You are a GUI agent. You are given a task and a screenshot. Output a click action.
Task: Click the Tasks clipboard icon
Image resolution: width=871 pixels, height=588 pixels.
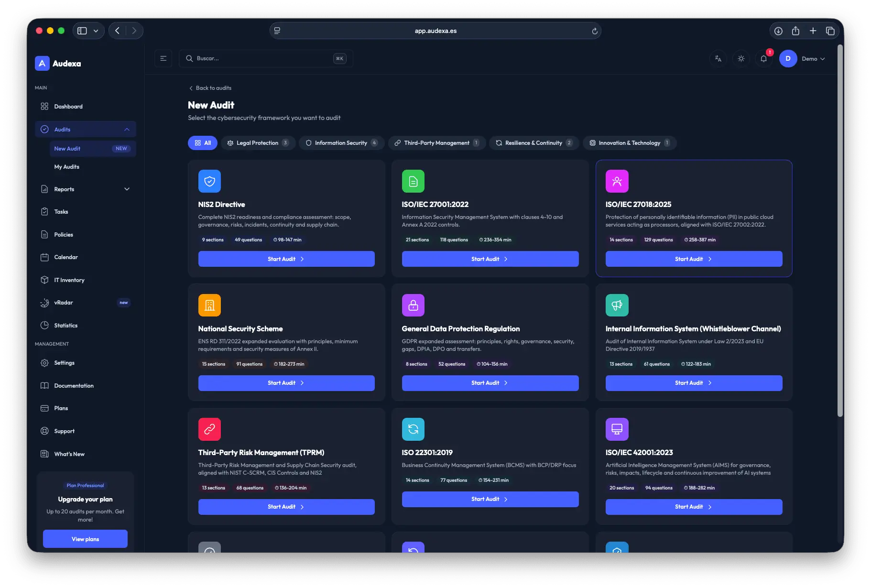click(44, 211)
